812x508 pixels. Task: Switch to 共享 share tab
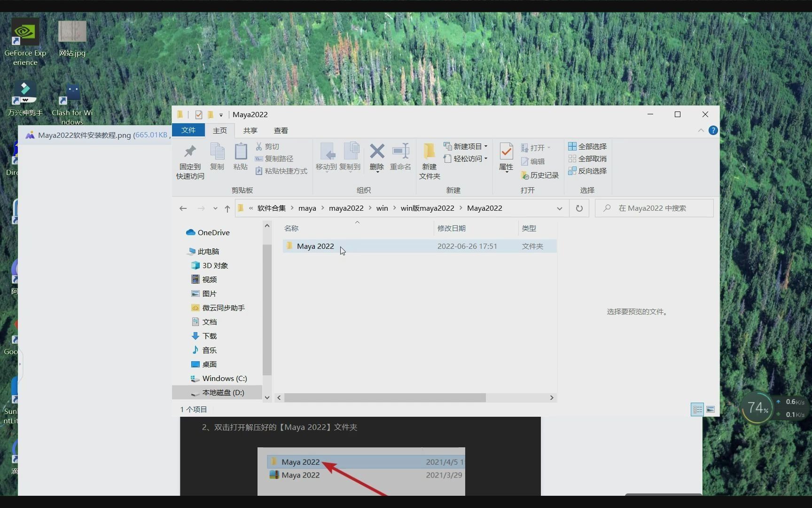(250, 131)
